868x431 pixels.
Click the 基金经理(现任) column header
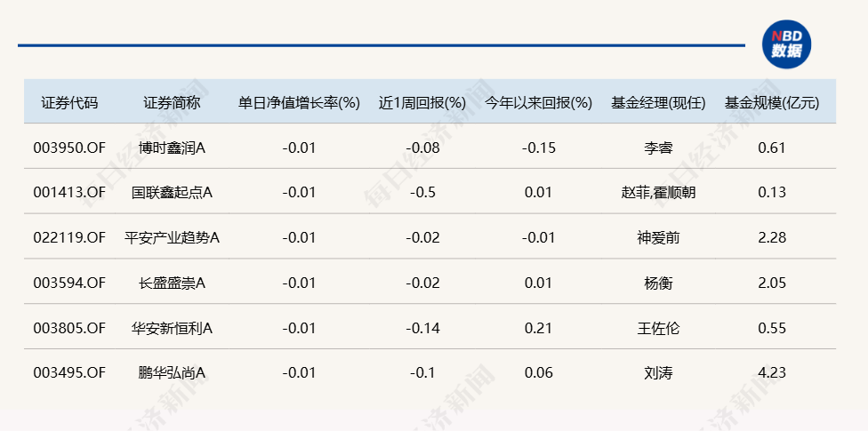pos(658,103)
